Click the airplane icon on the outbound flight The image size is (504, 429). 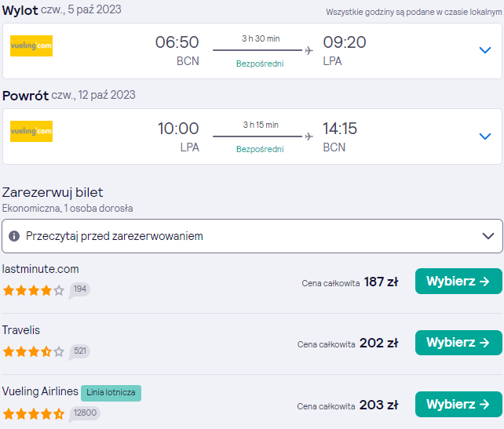[309, 50]
